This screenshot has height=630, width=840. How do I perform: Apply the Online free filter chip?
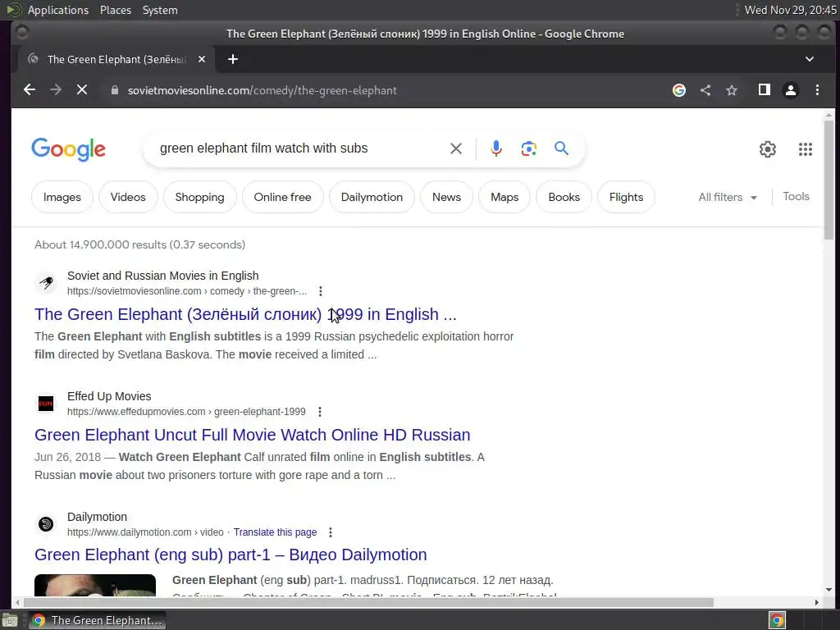tap(282, 197)
